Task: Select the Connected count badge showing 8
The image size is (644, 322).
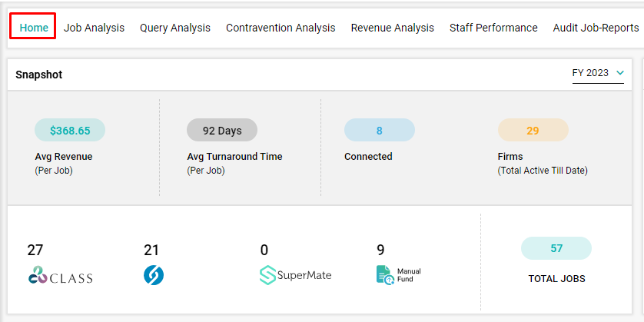Action: [380, 130]
